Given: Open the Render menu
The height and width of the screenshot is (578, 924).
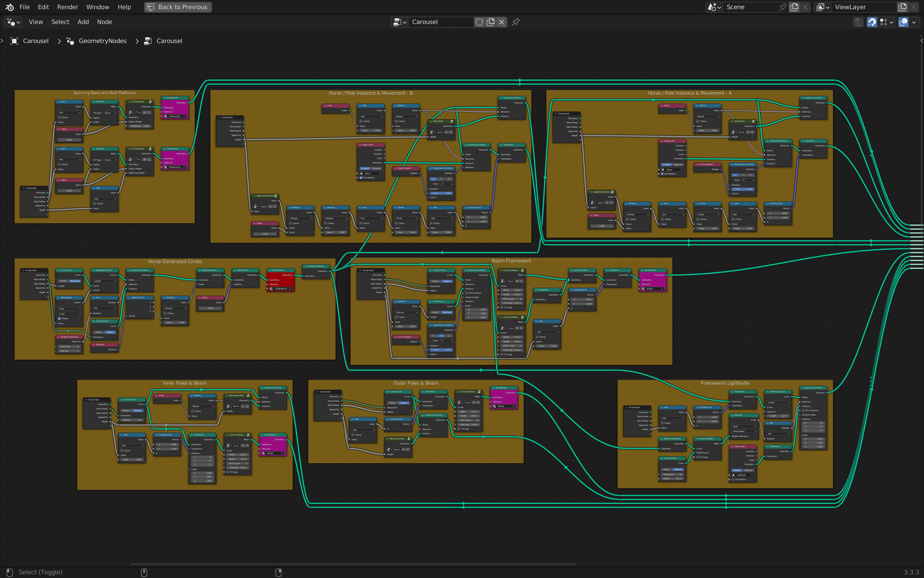Looking at the screenshot, I should pos(67,7).
